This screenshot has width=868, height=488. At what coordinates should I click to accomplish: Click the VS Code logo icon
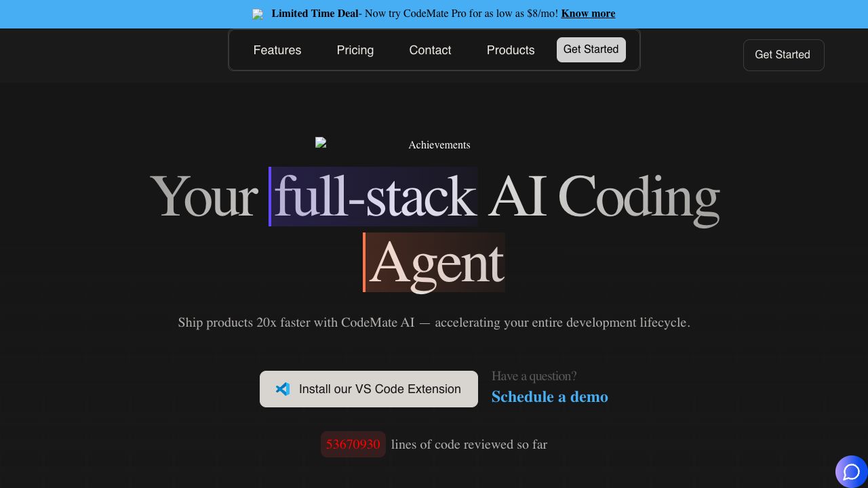tap(283, 389)
